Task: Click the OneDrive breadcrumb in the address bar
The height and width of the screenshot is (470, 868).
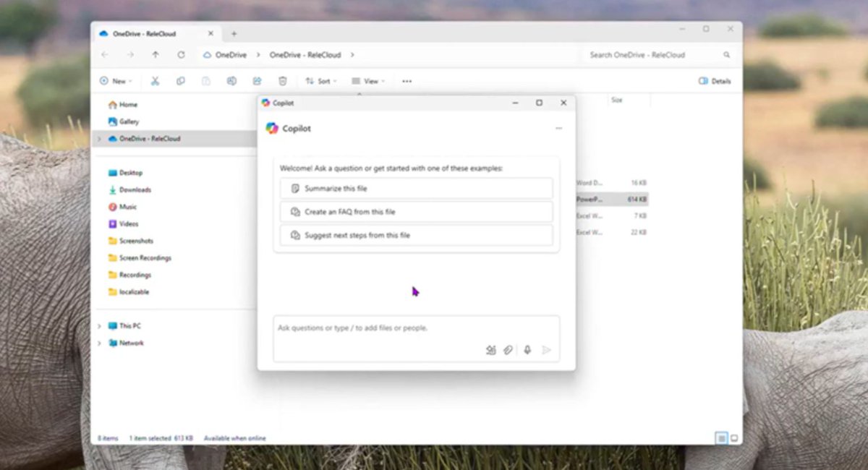Action: 231,55
